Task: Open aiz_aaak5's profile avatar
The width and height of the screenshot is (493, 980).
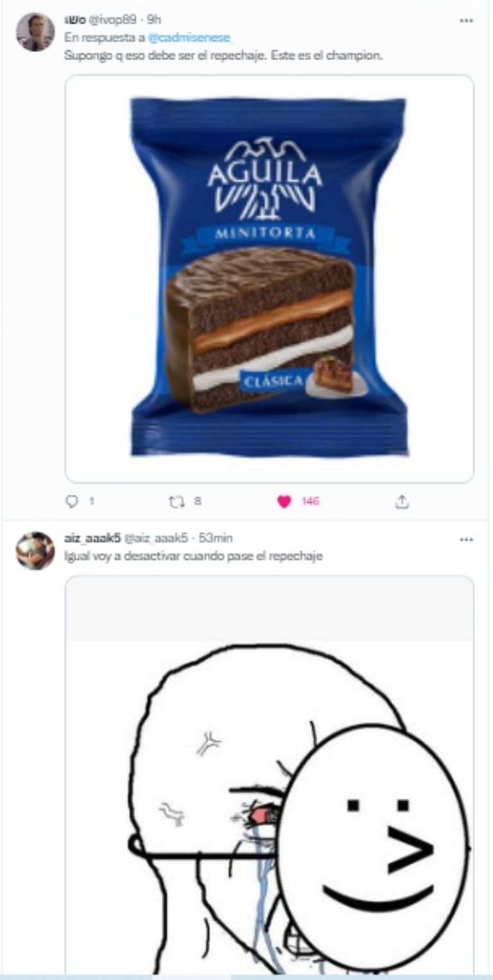Action: [x=35, y=550]
